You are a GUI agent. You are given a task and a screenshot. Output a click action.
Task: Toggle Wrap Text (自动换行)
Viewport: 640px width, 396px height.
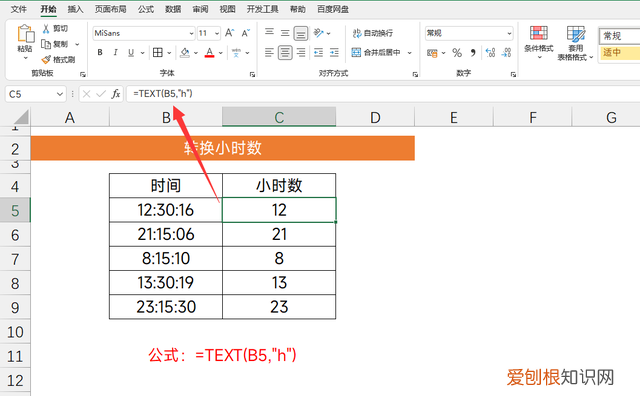(373, 33)
